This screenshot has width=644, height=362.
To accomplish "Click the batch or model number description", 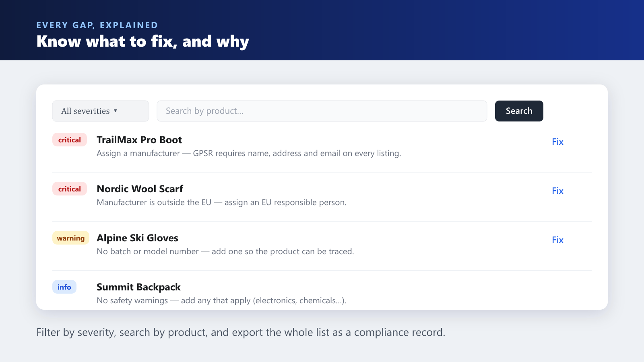I will point(225,251).
